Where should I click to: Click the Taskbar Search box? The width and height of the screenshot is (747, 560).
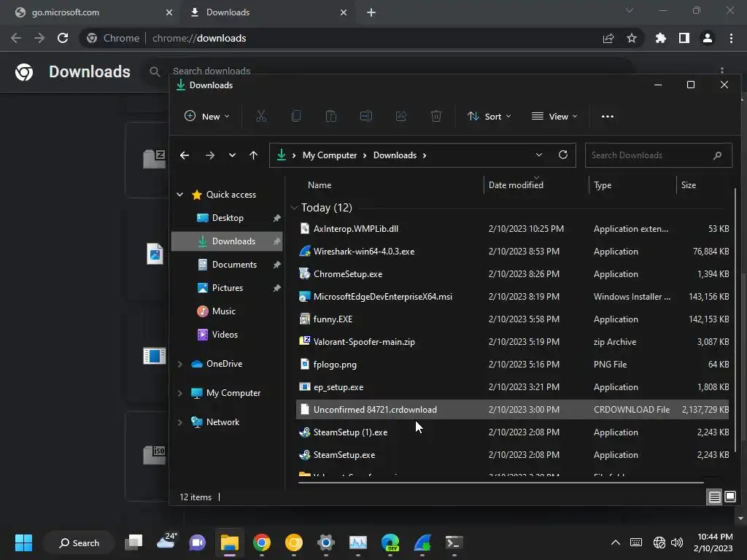point(79,542)
